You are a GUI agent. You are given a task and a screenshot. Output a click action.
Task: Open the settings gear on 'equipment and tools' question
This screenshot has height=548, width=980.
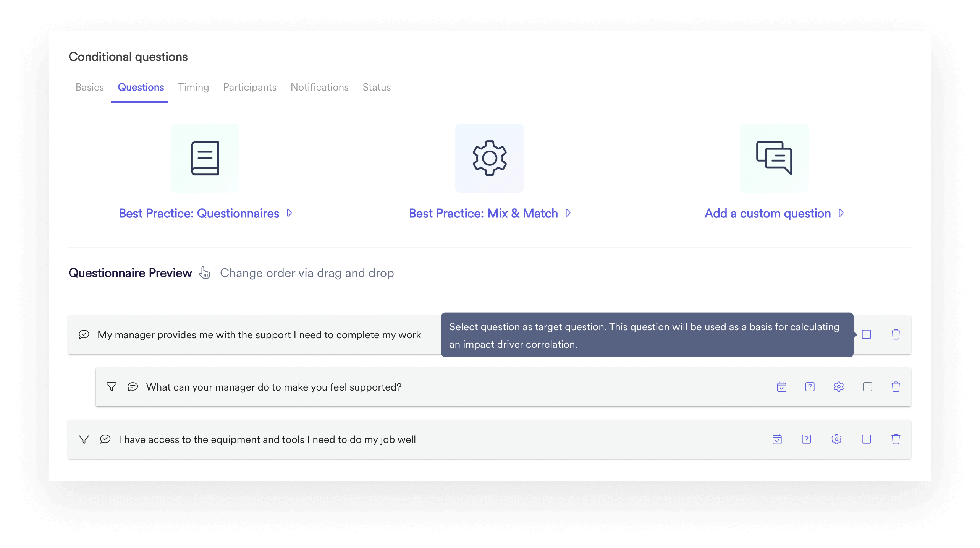pos(836,439)
